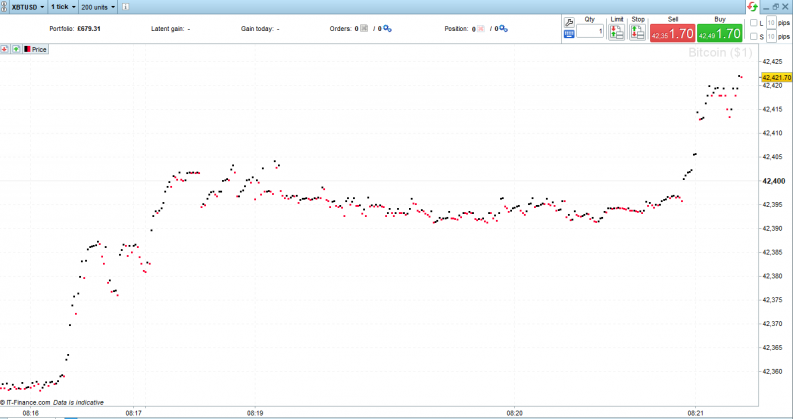
Task: Click the L pips value field
Action: tap(771, 22)
